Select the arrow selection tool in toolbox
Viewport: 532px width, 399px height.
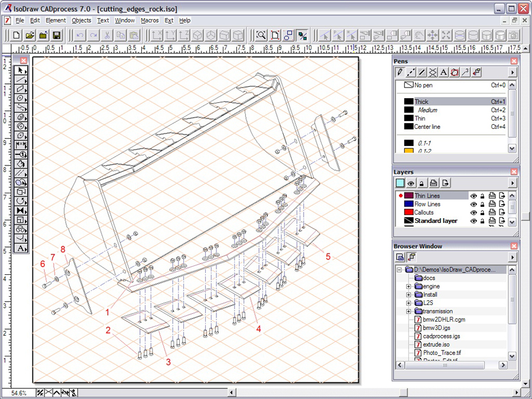[21, 70]
